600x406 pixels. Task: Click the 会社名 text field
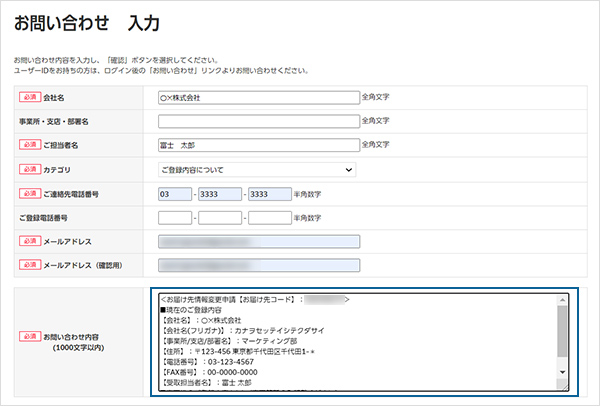[x=258, y=98]
